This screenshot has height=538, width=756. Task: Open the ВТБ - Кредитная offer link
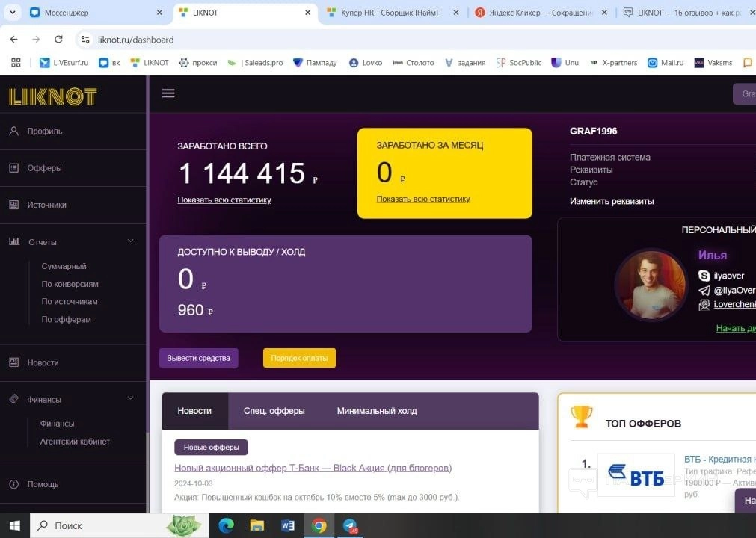(x=719, y=459)
